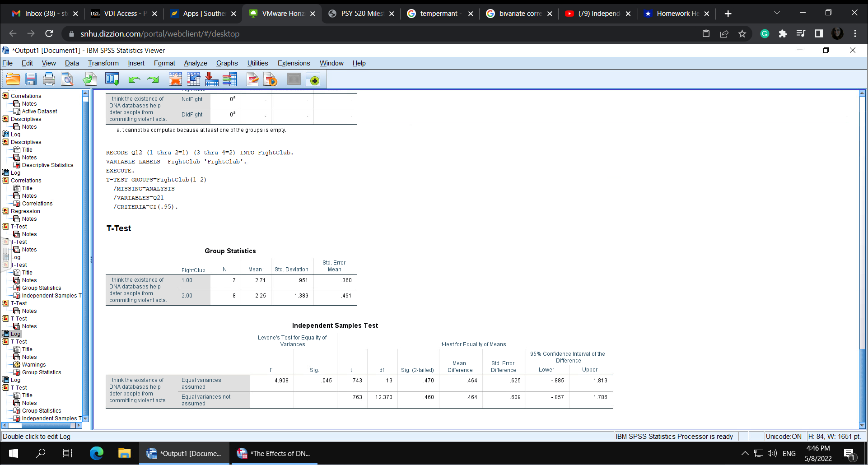
Task: Open the browser Extensions puzzle icon
Action: (783, 33)
